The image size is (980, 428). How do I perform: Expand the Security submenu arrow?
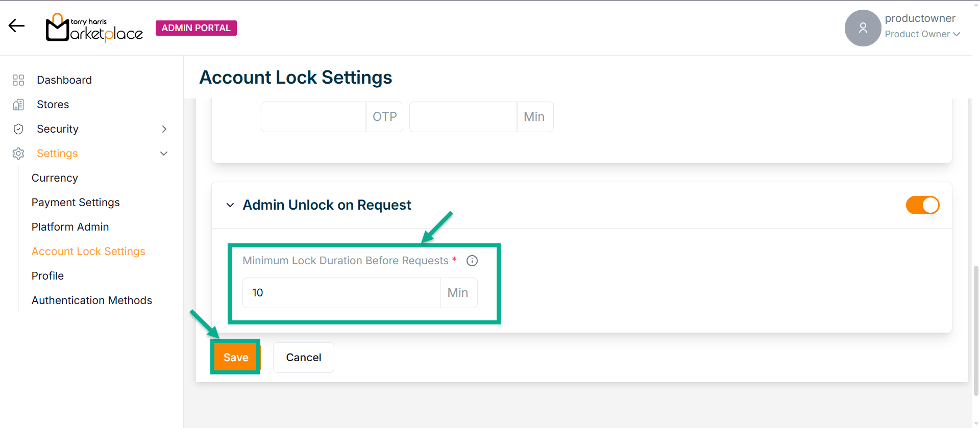pyautogui.click(x=164, y=129)
